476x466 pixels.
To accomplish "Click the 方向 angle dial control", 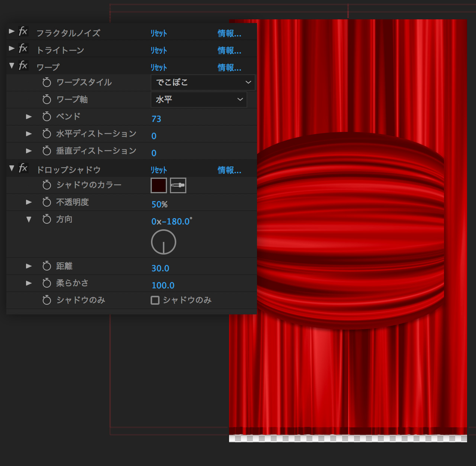I will coord(164,242).
